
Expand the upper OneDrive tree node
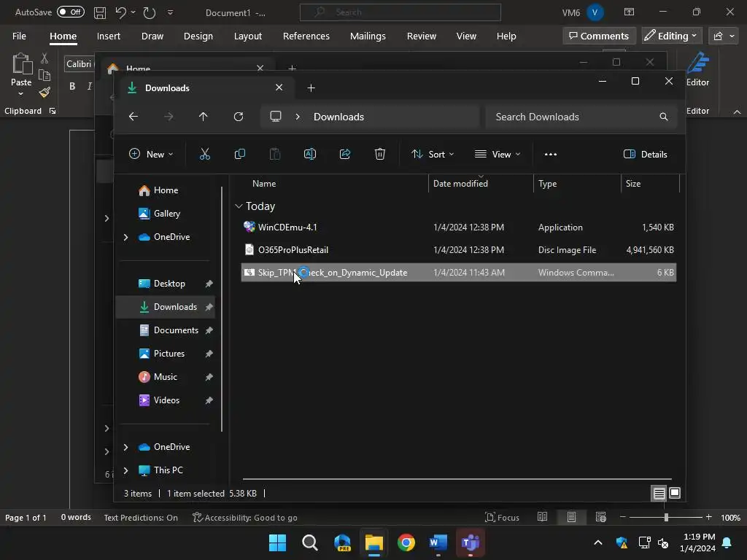pyautogui.click(x=125, y=237)
